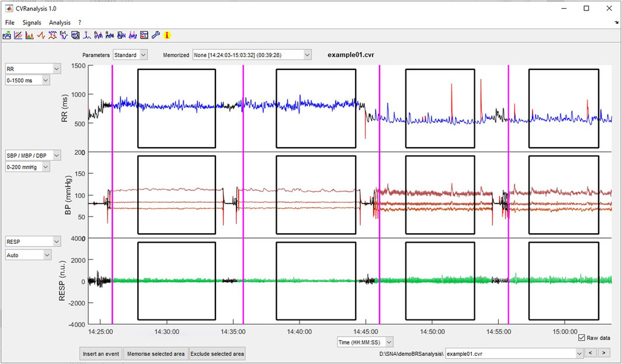Click the example01.cvr file name heading
622x364 pixels.
pos(350,55)
